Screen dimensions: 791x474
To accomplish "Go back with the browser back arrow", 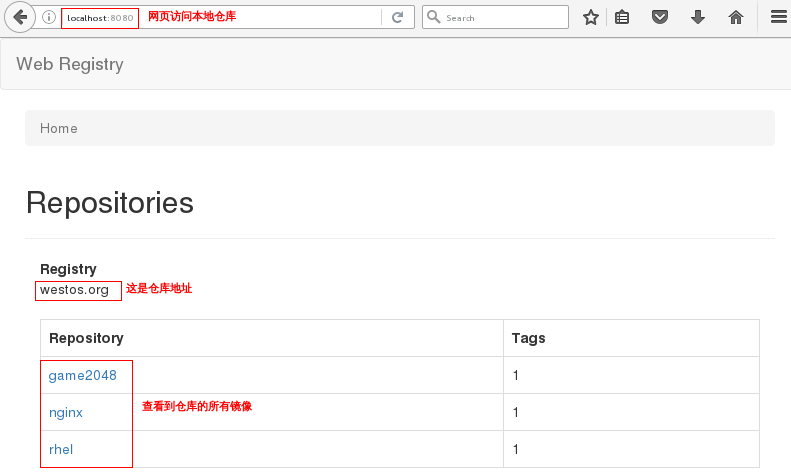I will (x=20, y=17).
